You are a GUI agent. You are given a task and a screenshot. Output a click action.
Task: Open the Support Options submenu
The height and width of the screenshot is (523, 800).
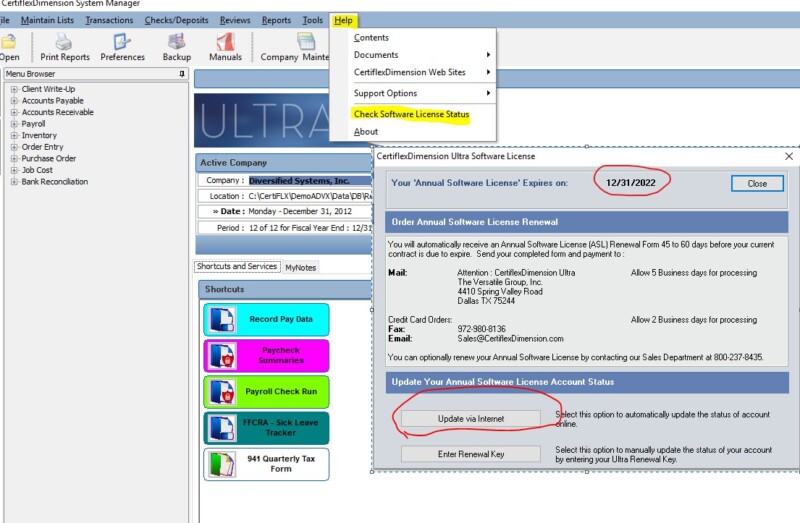point(413,93)
